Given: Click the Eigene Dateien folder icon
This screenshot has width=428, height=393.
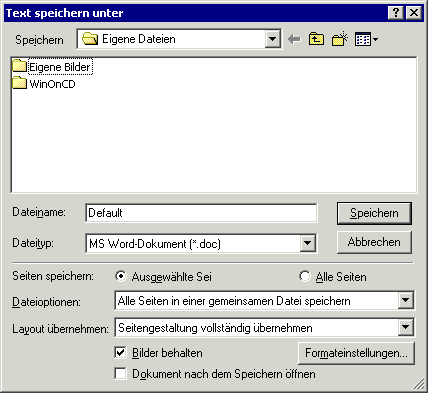Looking at the screenshot, I should point(90,39).
